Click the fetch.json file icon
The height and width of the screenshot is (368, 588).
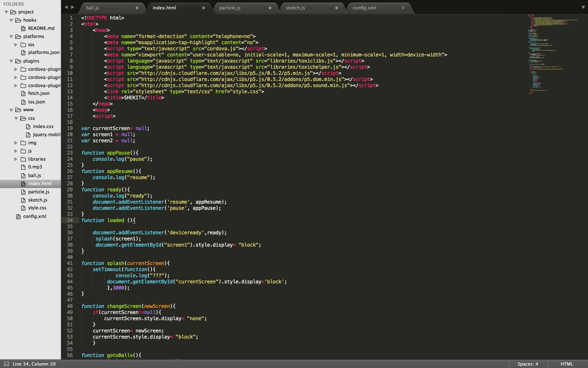pyautogui.click(x=23, y=93)
